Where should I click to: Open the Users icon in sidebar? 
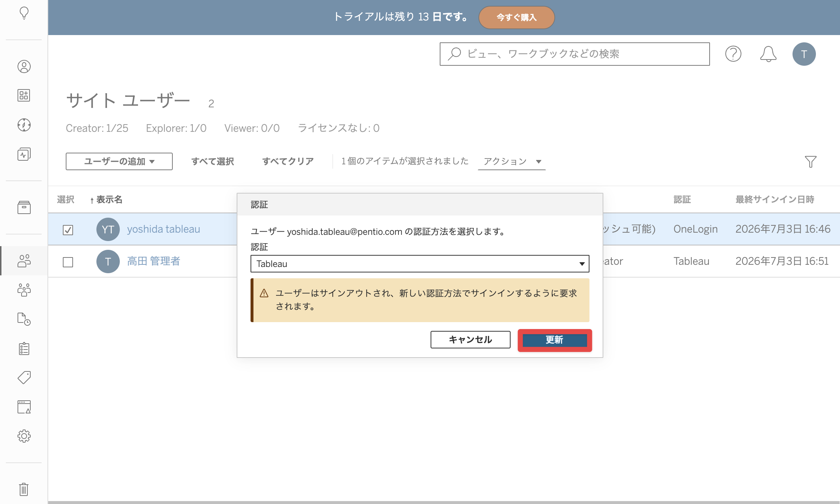(24, 261)
